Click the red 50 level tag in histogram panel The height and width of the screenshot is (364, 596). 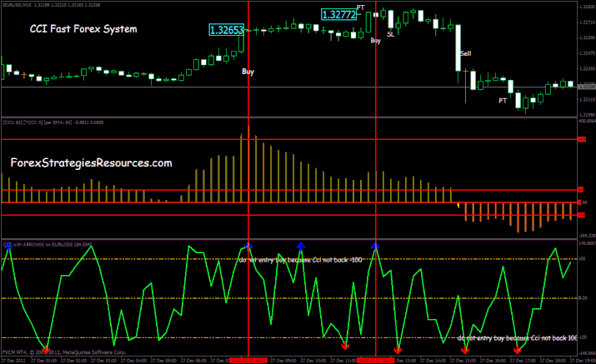coord(581,190)
